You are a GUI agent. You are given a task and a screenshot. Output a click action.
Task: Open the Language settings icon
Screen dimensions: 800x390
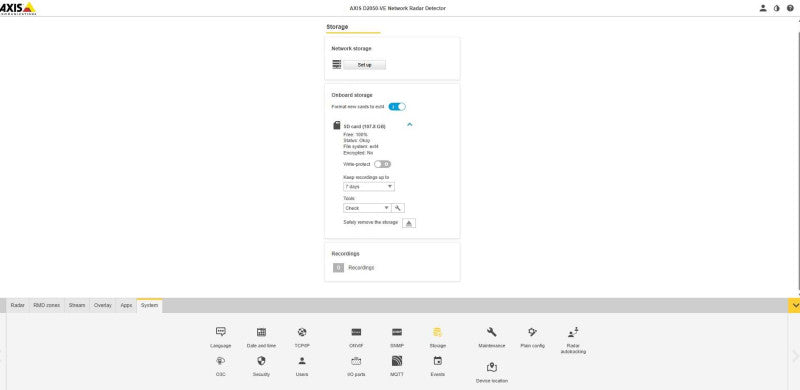pyautogui.click(x=220, y=332)
